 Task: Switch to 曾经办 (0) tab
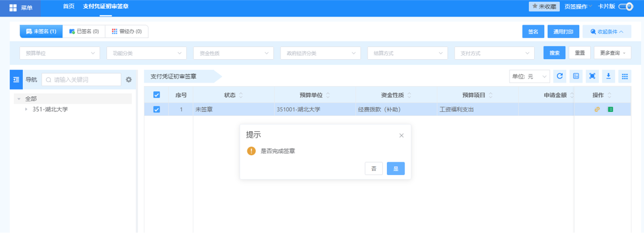pos(126,31)
